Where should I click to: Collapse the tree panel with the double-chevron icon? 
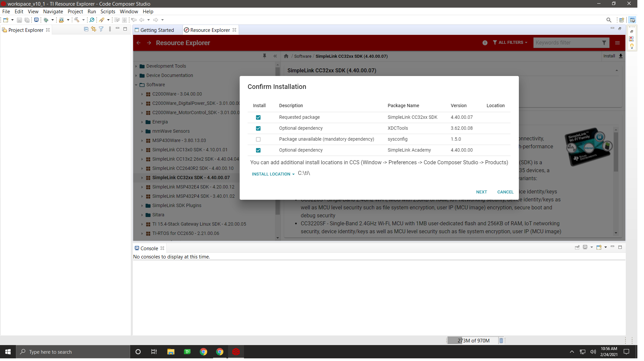[x=275, y=56]
